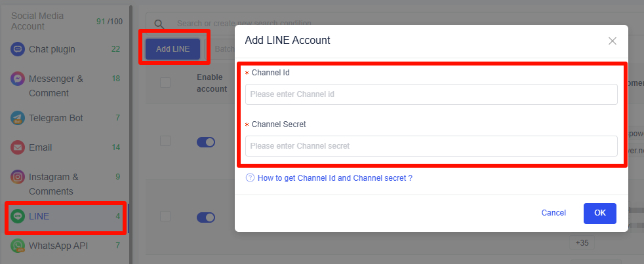Click the Email envelope icon
644x264 pixels.
tap(18, 147)
